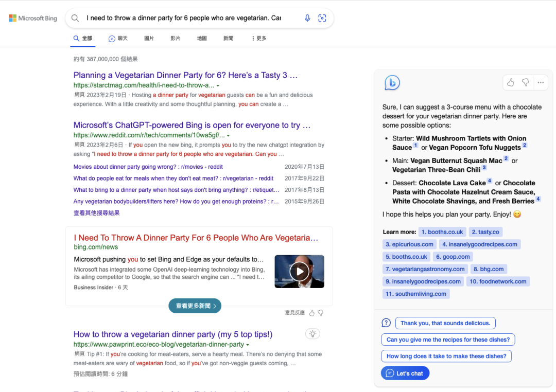Click the Let's chat button
The image size is (556, 392).
(x=405, y=373)
